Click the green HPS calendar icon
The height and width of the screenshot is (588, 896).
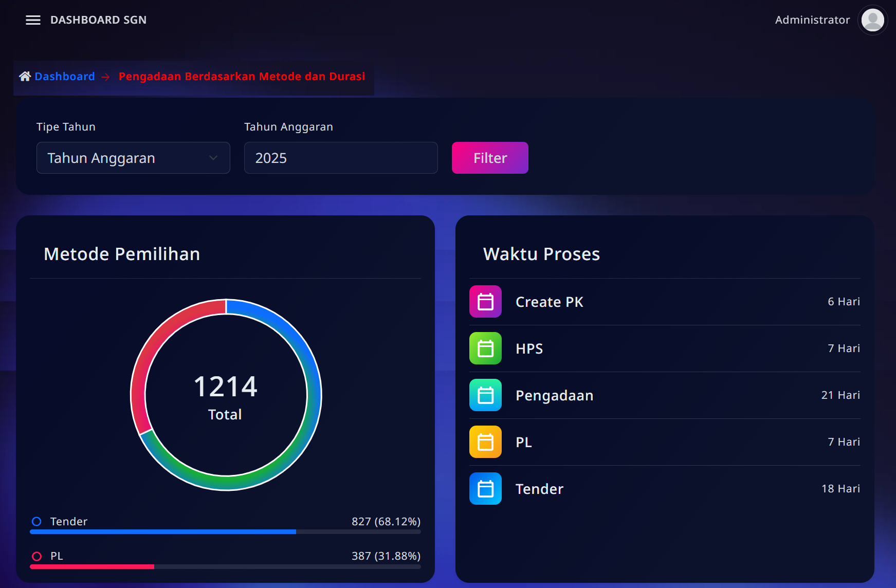click(485, 348)
